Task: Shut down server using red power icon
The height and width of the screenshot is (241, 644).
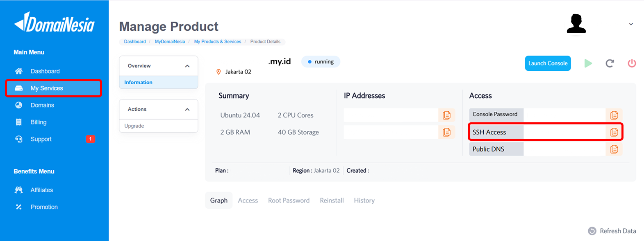Action: tap(632, 63)
